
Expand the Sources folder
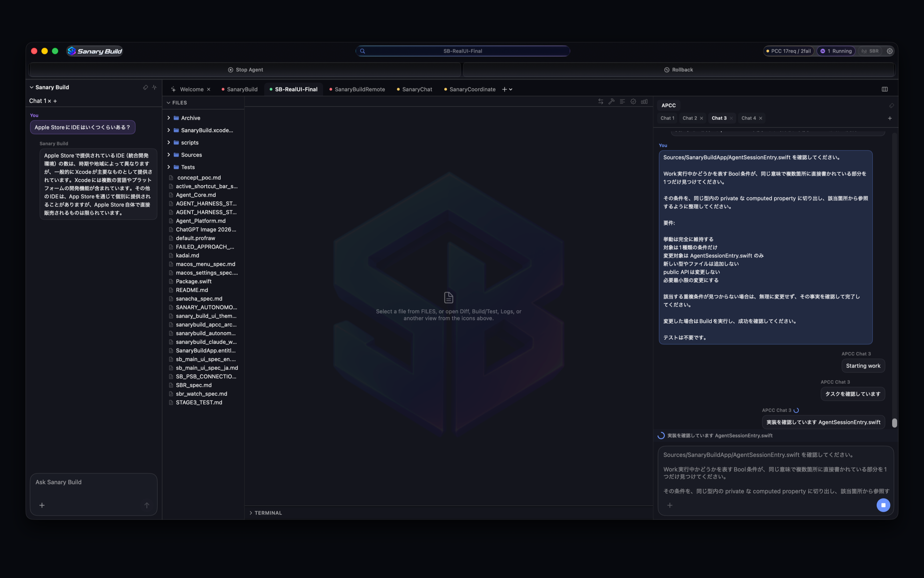pyautogui.click(x=169, y=154)
